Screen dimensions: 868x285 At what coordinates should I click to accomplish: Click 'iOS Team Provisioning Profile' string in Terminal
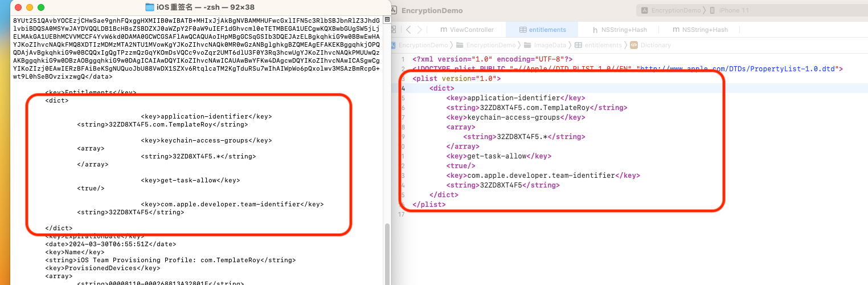click(x=170, y=260)
